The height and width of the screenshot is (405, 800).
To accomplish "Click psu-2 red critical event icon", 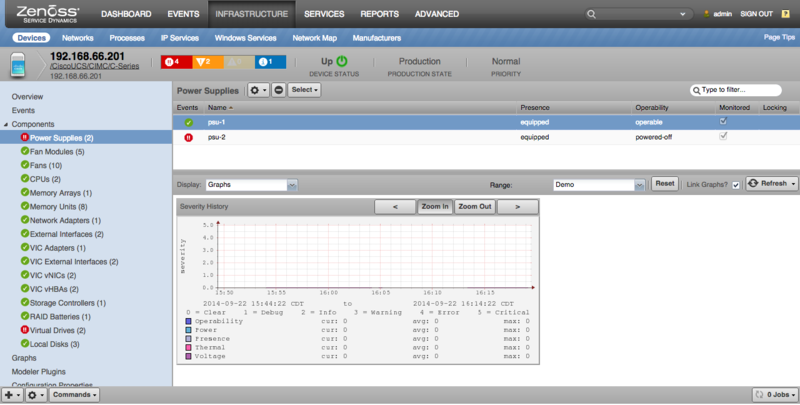I will click(188, 137).
